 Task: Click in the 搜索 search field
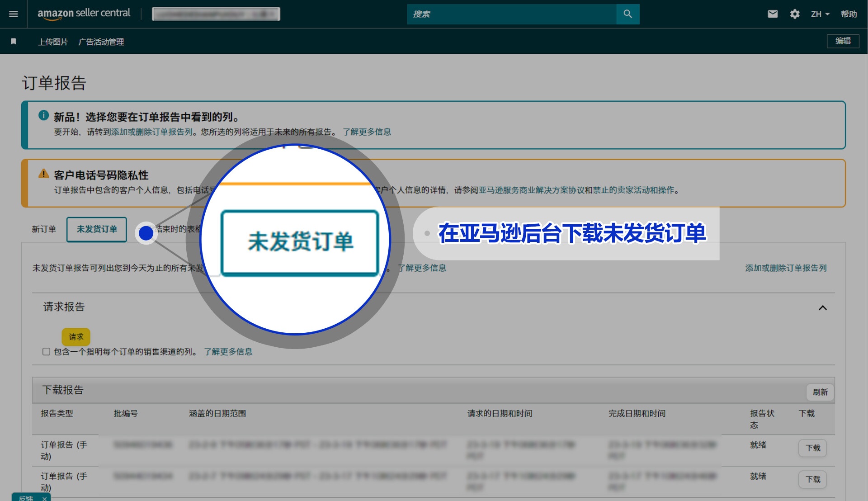click(512, 14)
